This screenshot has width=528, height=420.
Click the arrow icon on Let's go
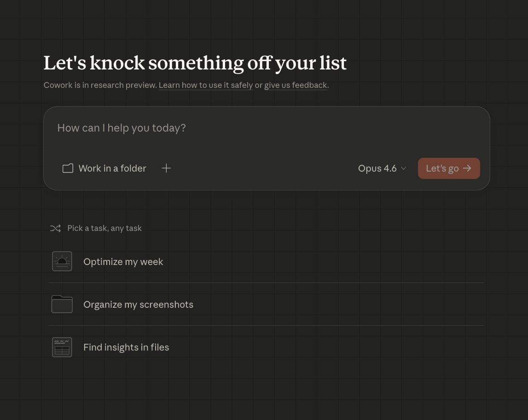click(x=467, y=168)
